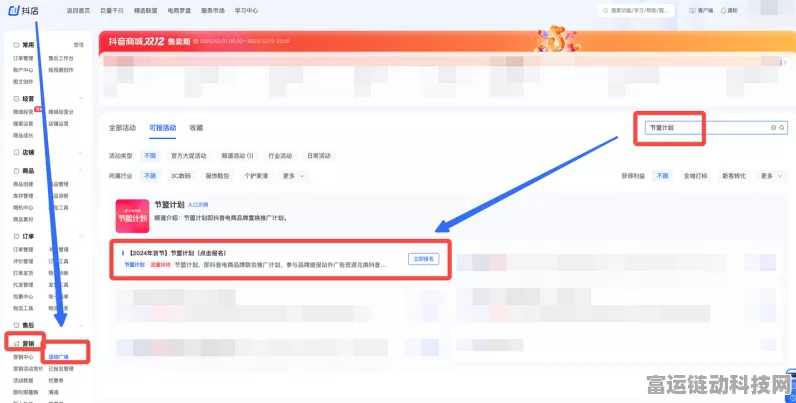Open 商城经营分 in sidebar
Image resolution: width=796 pixels, height=403 pixels.
coord(61,112)
